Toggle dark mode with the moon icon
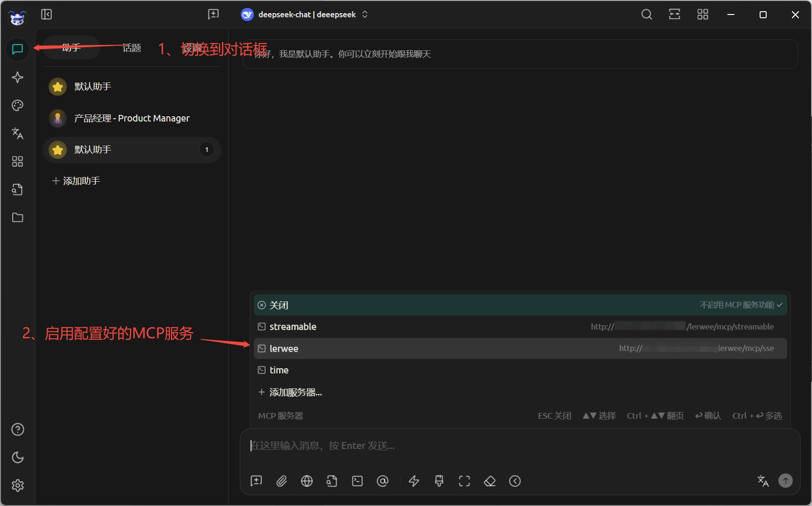812x506 pixels. (17, 457)
